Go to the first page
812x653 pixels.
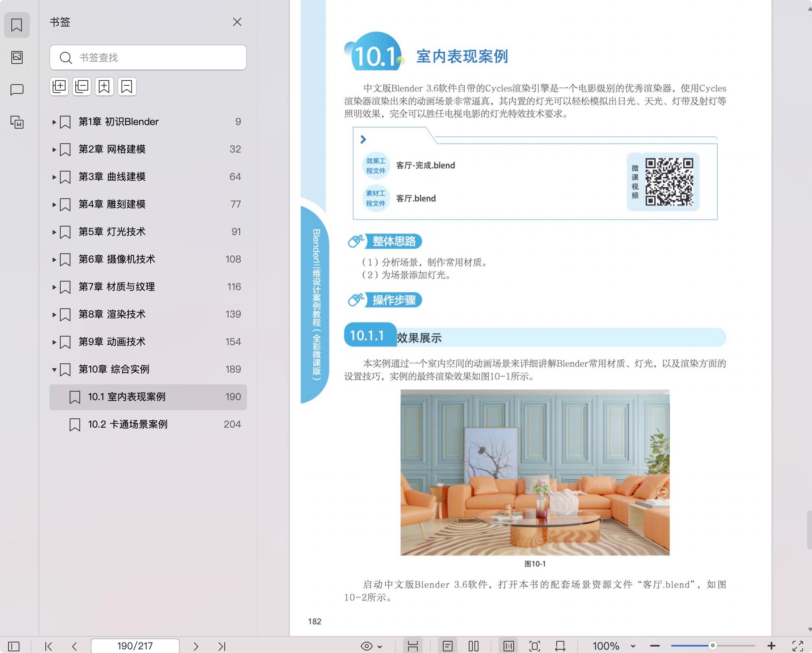[49, 646]
